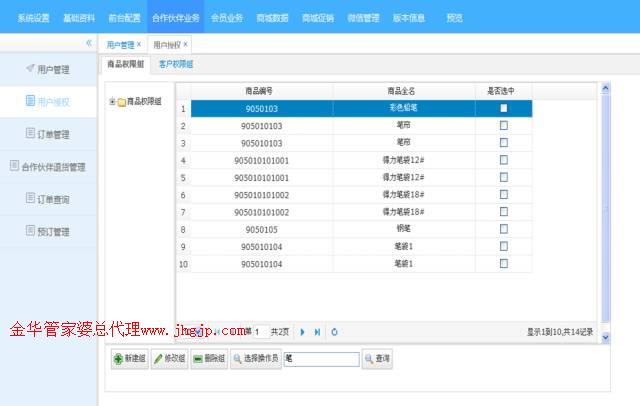640x406 pixels.
Task: Click the 新建组 green plus button
Action: (x=130, y=359)
